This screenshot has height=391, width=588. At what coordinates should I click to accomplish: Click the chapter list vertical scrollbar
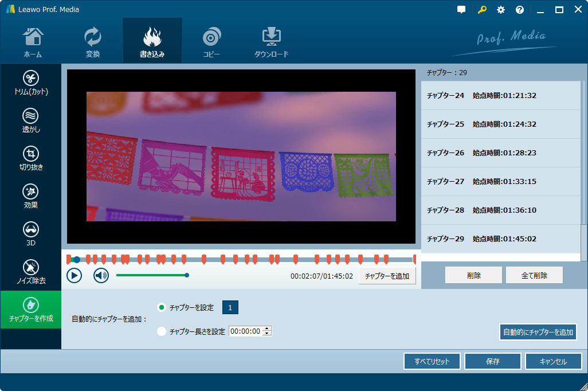click(583, 243)
